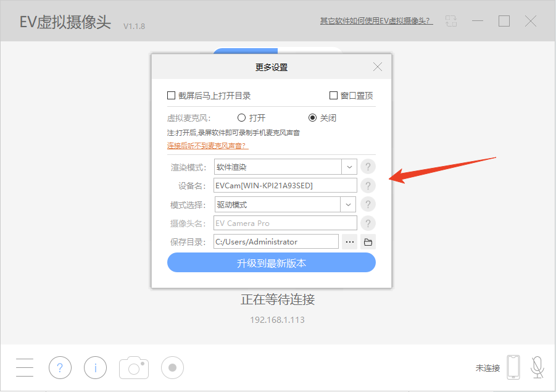The image size is (556, 392).
Task: Click the hamburger menu icon at bottom left
Action: point(25,368)
